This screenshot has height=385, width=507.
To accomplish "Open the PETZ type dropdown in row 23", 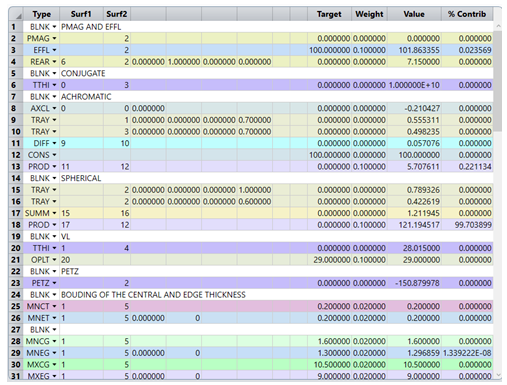I will point(54,283).
